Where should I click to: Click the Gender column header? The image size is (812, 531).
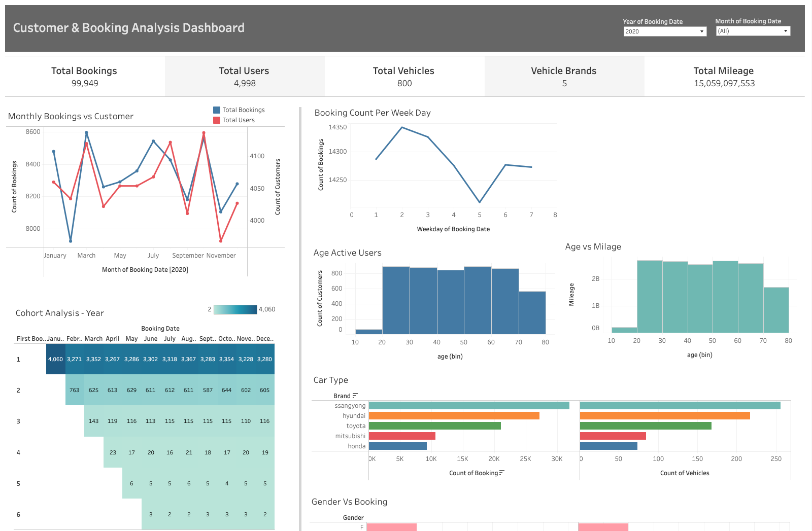[353, 518]
